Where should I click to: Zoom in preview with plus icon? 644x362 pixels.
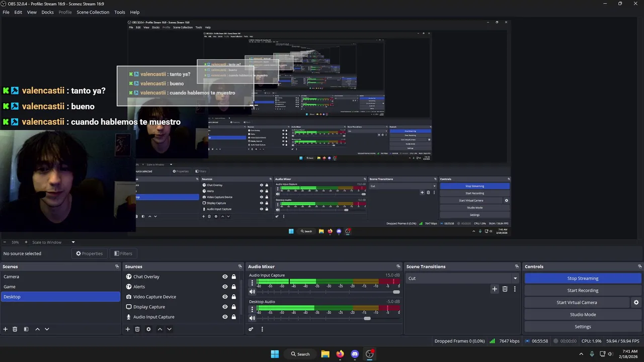(26, 242)
